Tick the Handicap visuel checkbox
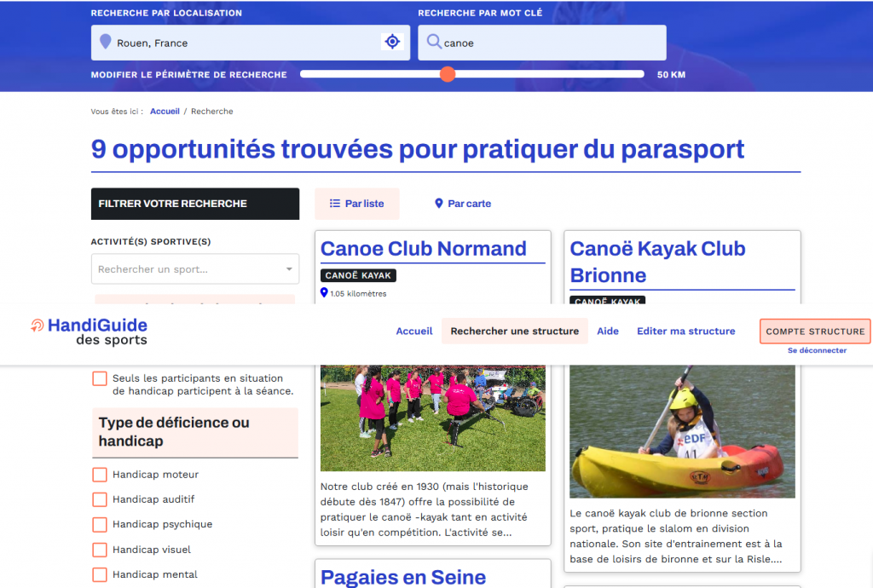Image resolution: width=873 pixels, height=588 pixels. pos(100,550)
